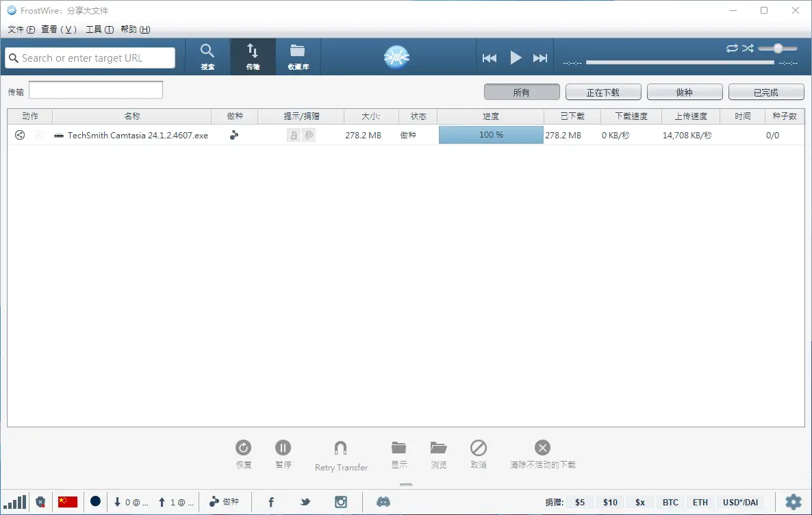Open FrostWire Discord icon link
Viewport: 812px width, 515px height.
[383, 502]
